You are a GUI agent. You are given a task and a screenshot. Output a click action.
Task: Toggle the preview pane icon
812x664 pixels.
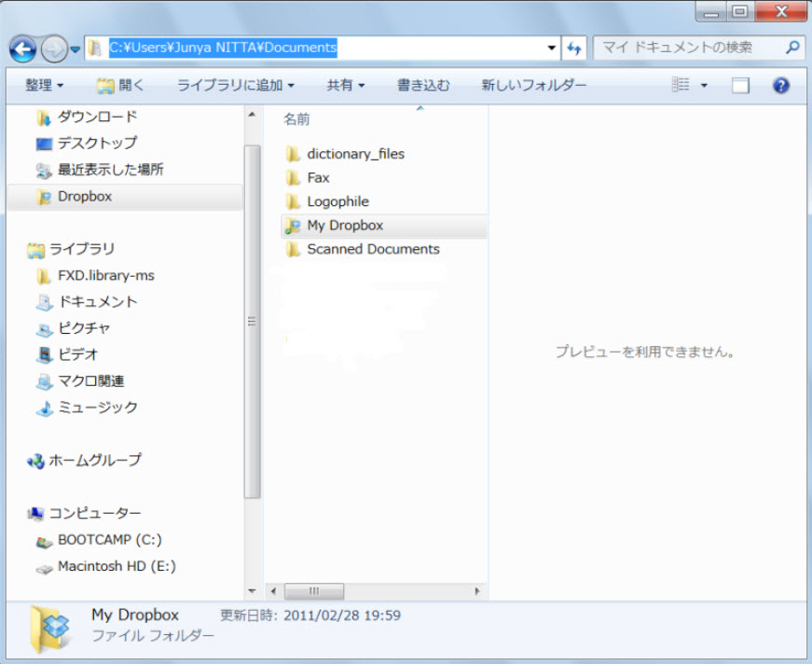(x=740, y=86)
